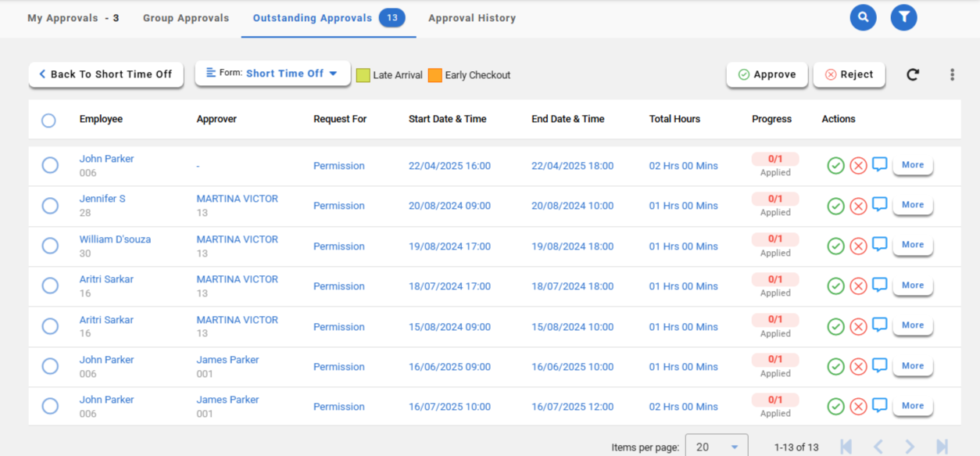This screenshot has height=456, width=980.
Task: Reject Jennifer S's request with the red X icon
Action: [858, 206]
